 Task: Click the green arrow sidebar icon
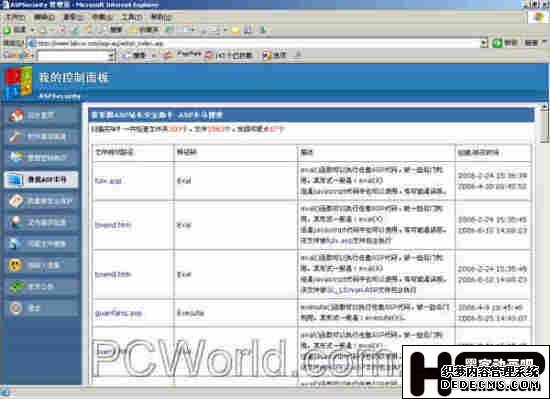pyautogui.click(x=16, y=287)
